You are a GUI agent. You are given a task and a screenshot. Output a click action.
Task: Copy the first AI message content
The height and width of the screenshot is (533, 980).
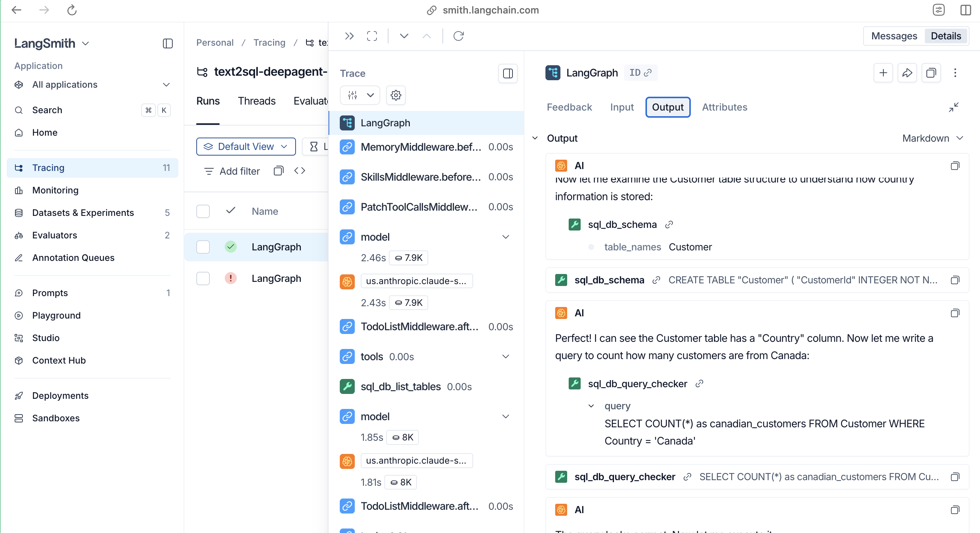[955, 166]
